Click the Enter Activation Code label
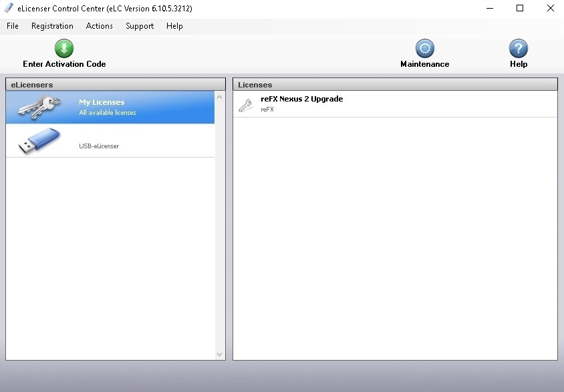564x392 pixels. [64, 64]
